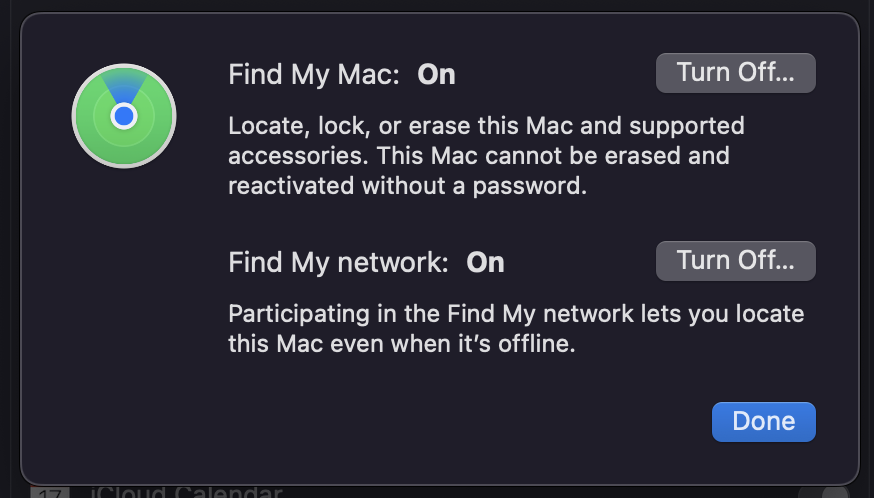
Task: Click the "Find My Mac:" label
Action: (x=314, y=75)
